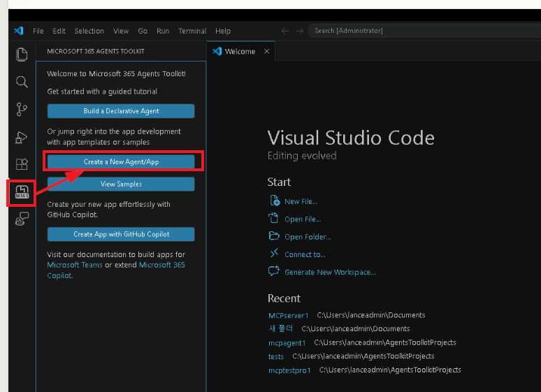Click the AgentsToolkitProjects path beside mcptestpro1
Screen dimensions: 541x392
[390, 370]
